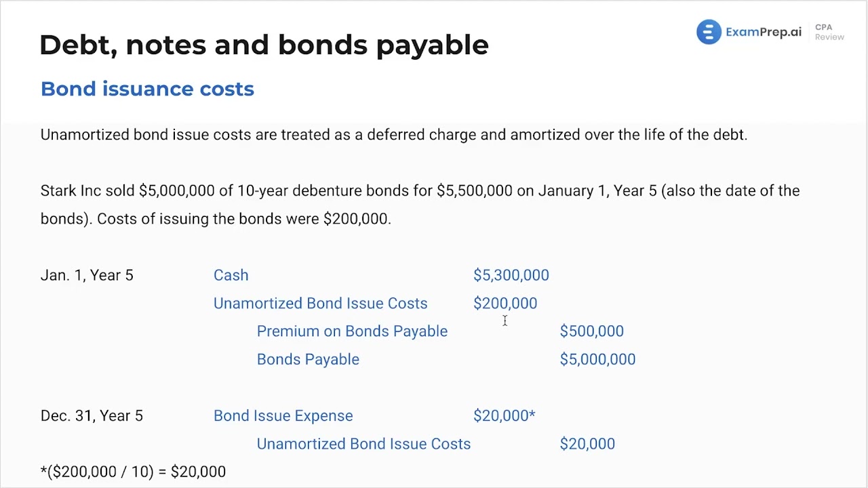The width and height of the screenshot is (868, 488).
Task: Click the debit 'Unamortized Bond Issue Costs' entry
Action: pos(320,304)
